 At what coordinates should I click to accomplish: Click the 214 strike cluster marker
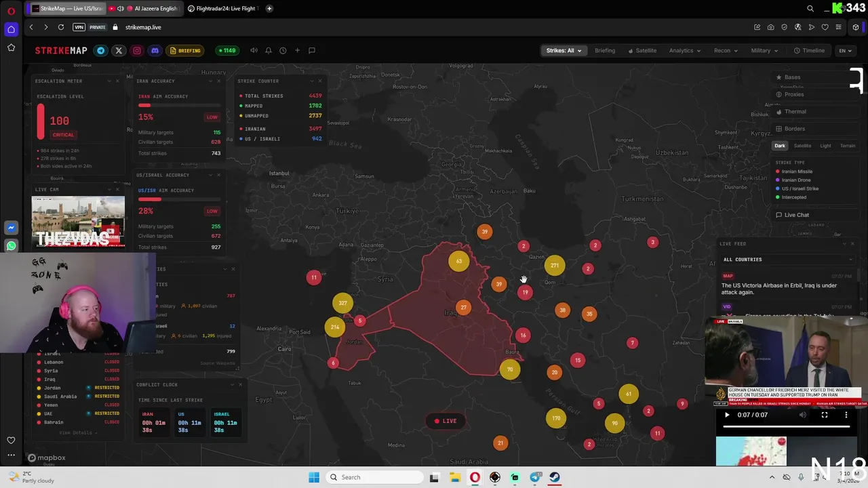[x=334, y=327]
